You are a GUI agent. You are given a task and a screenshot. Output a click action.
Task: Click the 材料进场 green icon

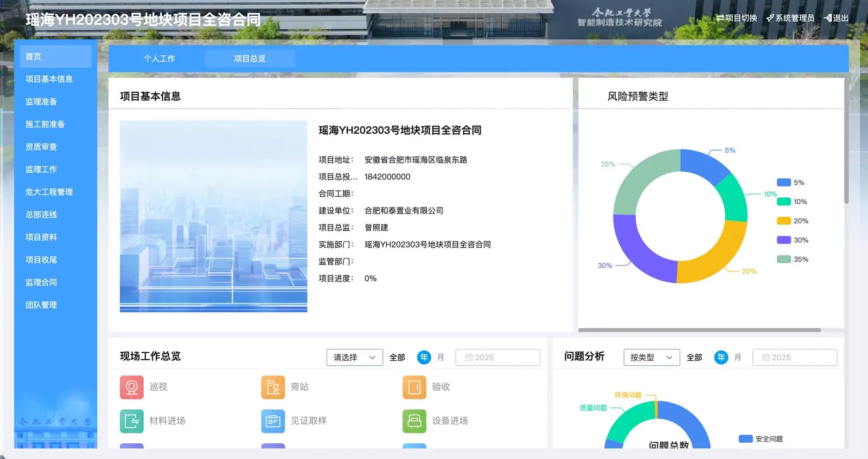click(132, 421)
